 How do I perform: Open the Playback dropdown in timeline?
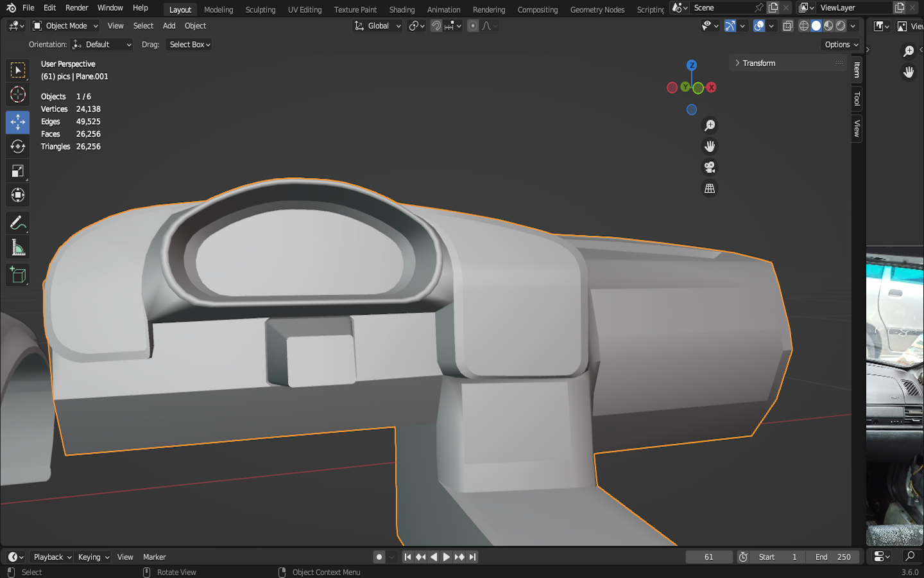(53, 557)
